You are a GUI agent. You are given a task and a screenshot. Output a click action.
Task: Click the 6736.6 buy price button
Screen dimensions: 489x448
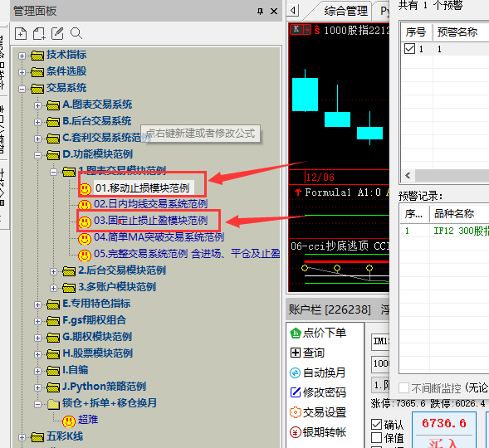444,423
